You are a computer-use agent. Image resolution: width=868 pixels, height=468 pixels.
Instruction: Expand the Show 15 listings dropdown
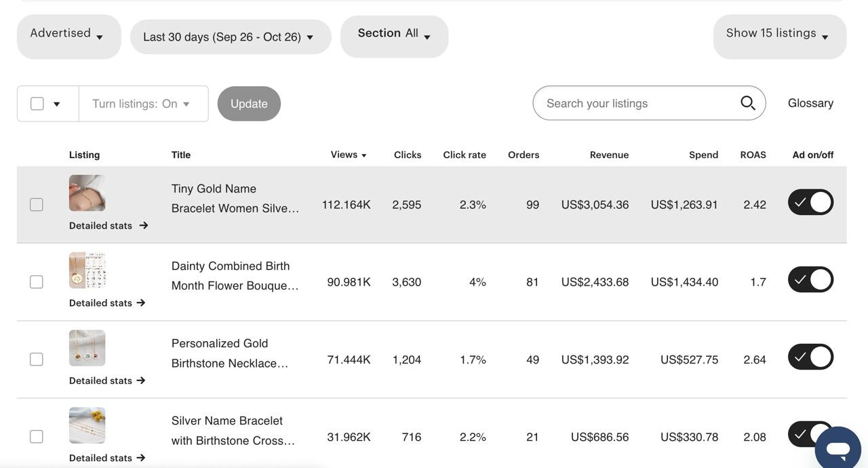pos(779,35)
